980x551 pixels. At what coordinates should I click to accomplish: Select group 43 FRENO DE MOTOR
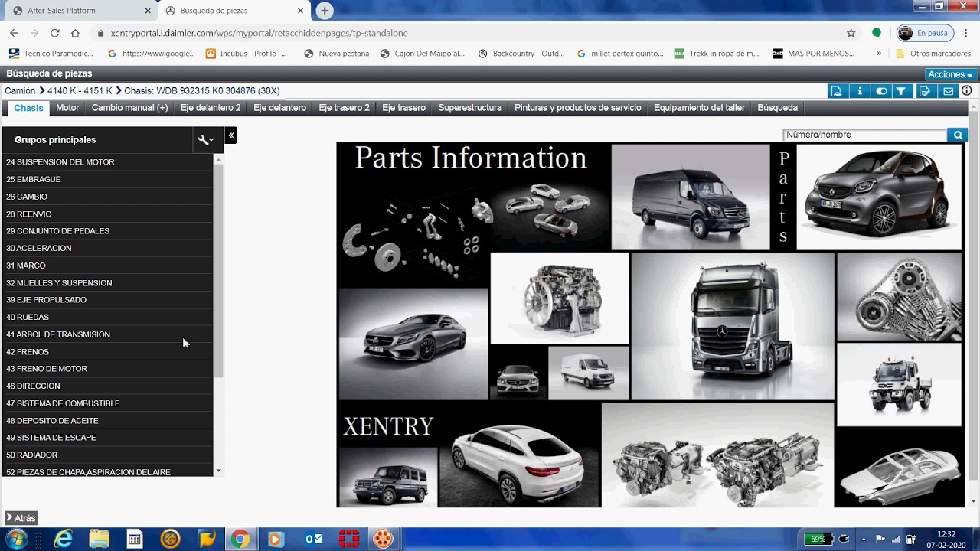[107, 369]
